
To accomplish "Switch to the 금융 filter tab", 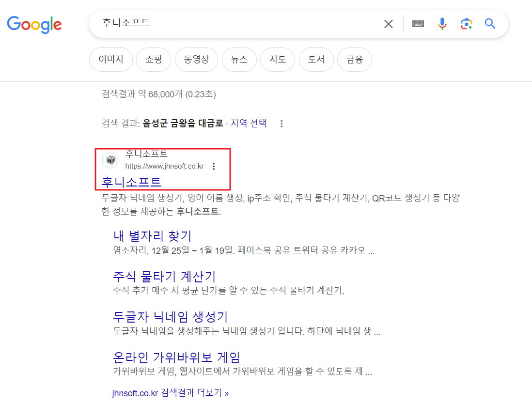I will 355,60.
